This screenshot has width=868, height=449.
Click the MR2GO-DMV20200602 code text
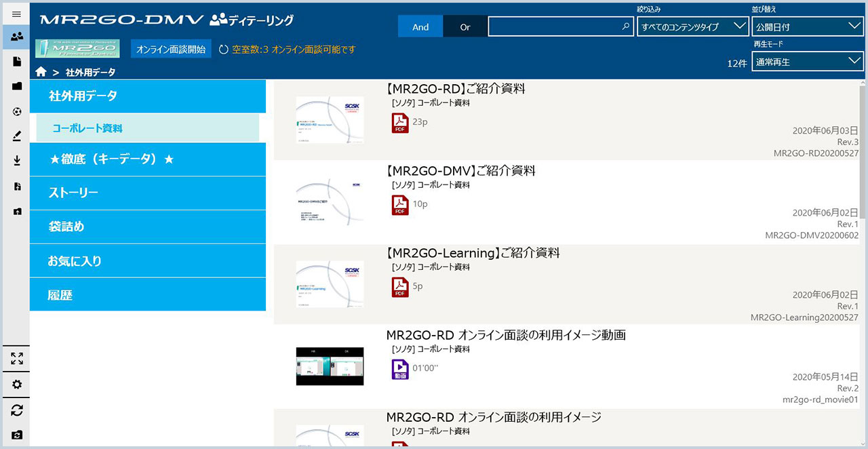point(812,235)
